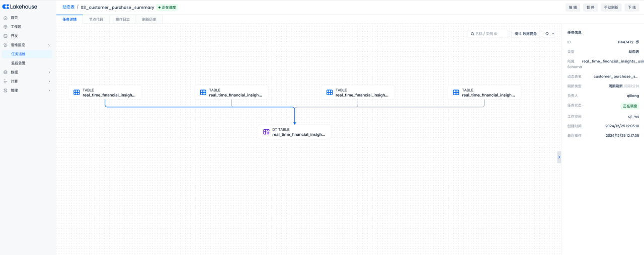Click the 首页 home icon in sidebar

point(6,18)
